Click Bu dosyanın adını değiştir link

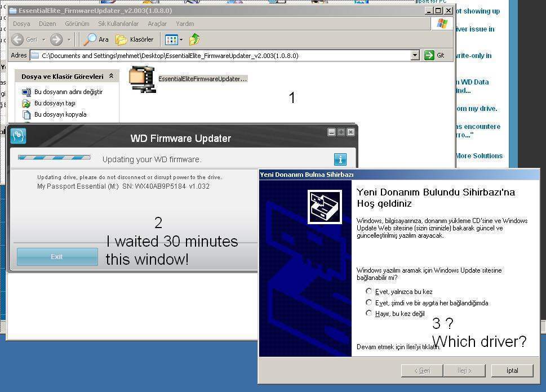pos(69,92)
